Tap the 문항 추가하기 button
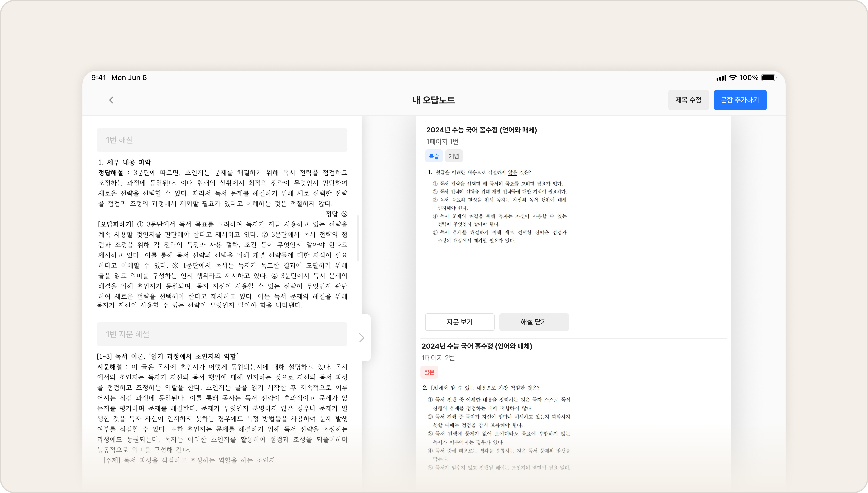The image size is (868, 493). click(740, 100)
